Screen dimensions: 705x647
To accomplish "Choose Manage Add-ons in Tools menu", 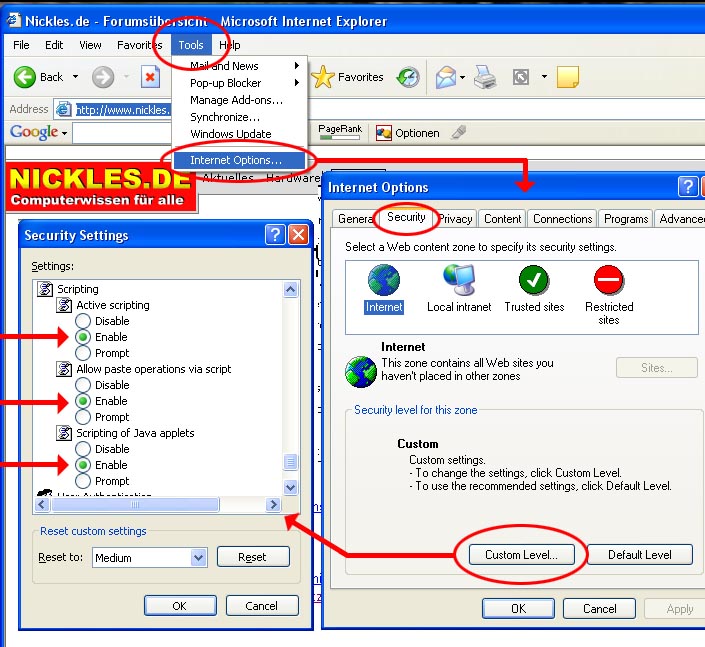I will (x=239, y=100).
